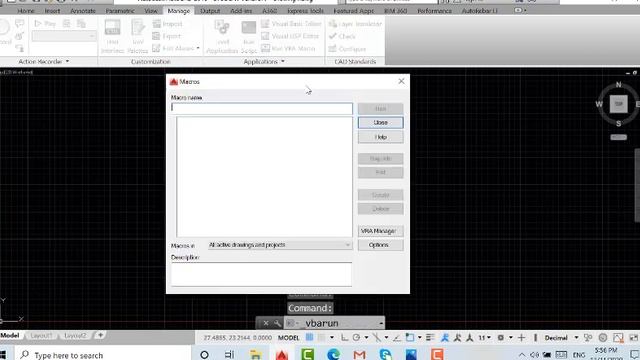Open Skype from taskbar

pyautogui.click(x=385, y=355)
